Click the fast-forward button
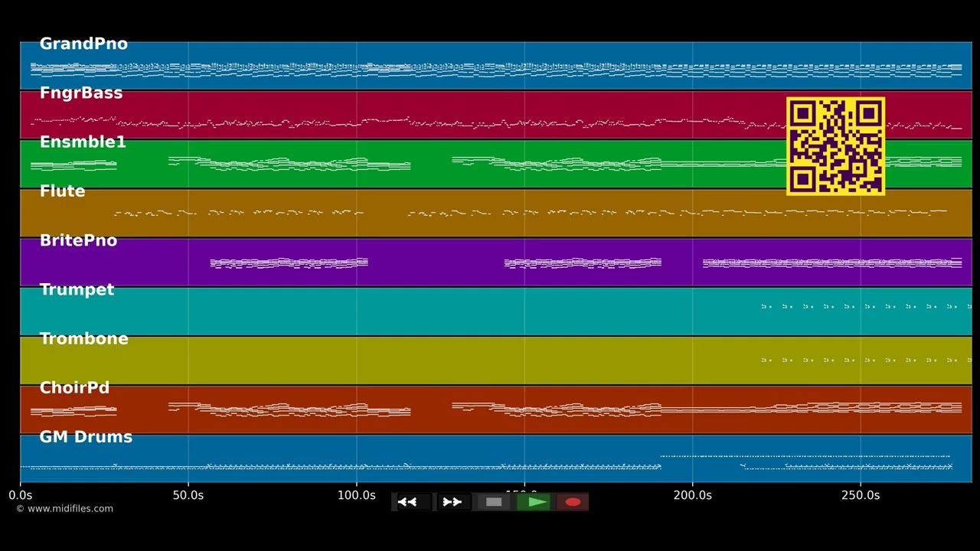The height and width of the screenshot is (551, 980). coord(452,502)
